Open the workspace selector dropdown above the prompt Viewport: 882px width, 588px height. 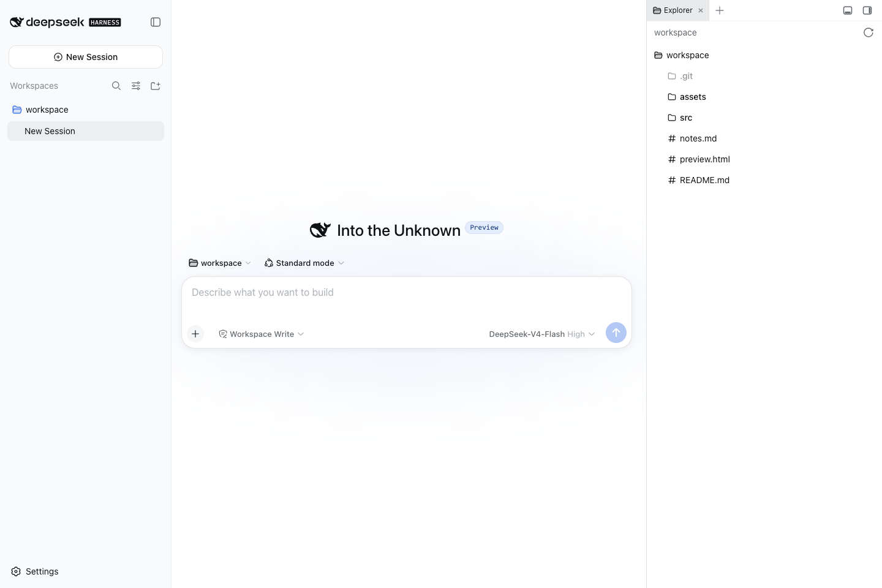[x=220, y=263]
